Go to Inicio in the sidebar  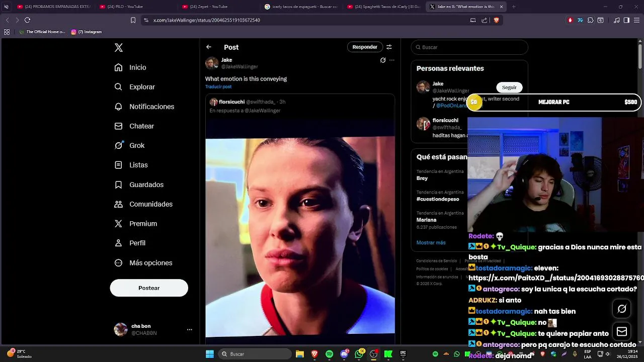[x=130, y=67]
